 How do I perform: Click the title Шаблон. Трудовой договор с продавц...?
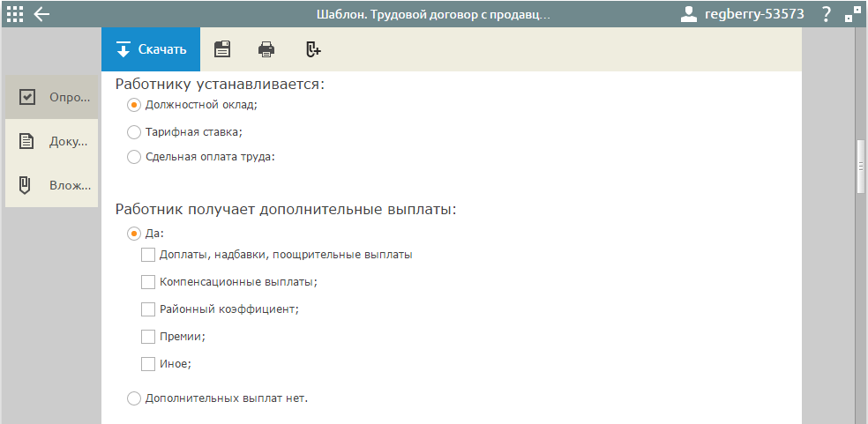pyautogui.click(x=433, y=14)
